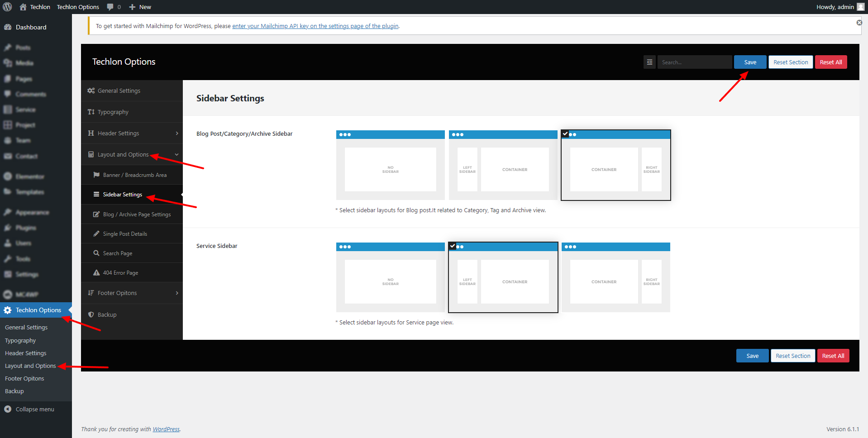This screenshot has height=438, width=868.
Task: Click the Search Page magnifier icon
Action: [x=96, y=253]
